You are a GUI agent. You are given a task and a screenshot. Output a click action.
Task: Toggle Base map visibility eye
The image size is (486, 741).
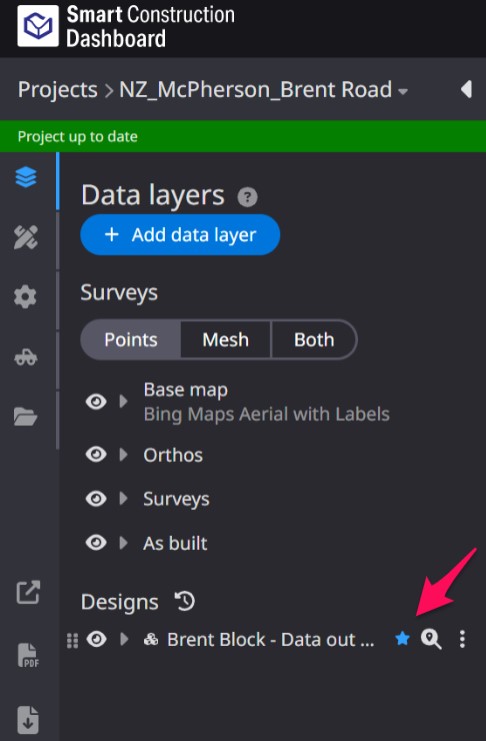point(96,402)
